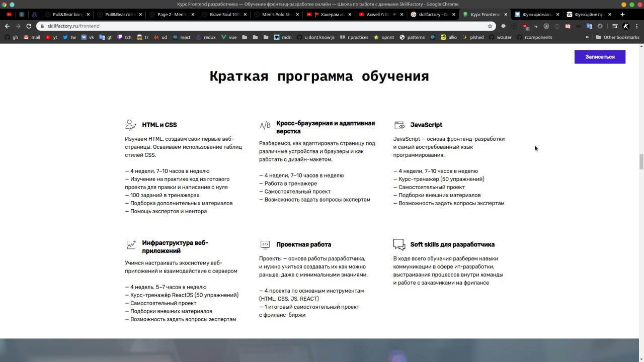Open the wouter bookmark

point(500,37)
